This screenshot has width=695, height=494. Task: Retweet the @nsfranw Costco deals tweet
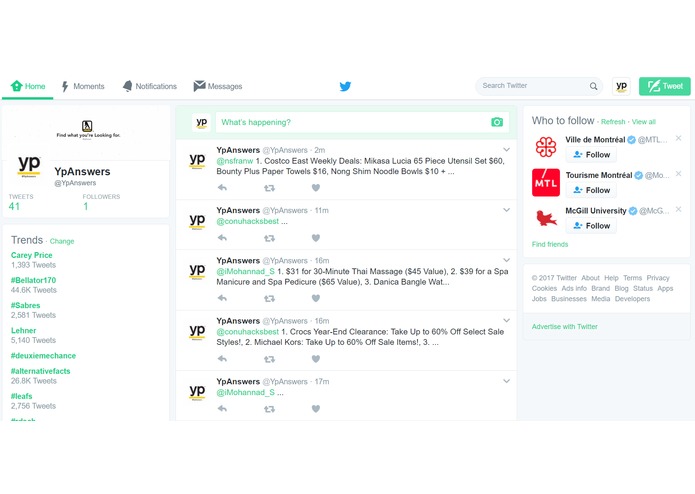point(269,188)
